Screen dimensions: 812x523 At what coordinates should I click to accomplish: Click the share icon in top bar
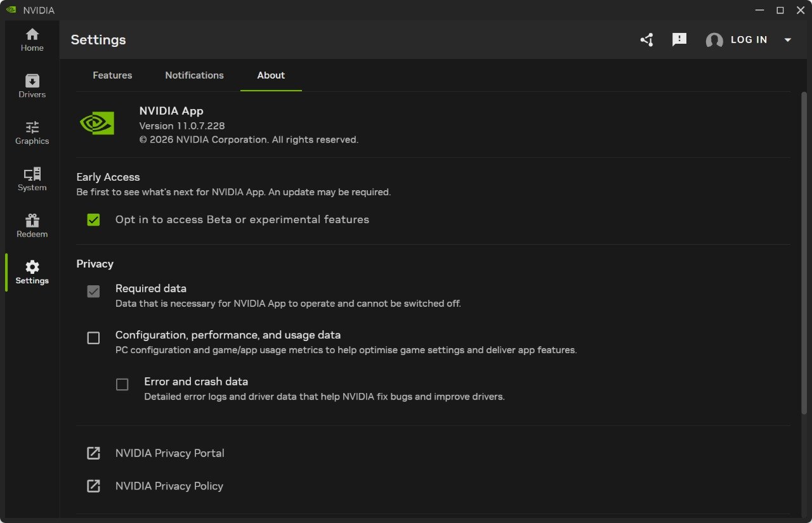point(646,39)
